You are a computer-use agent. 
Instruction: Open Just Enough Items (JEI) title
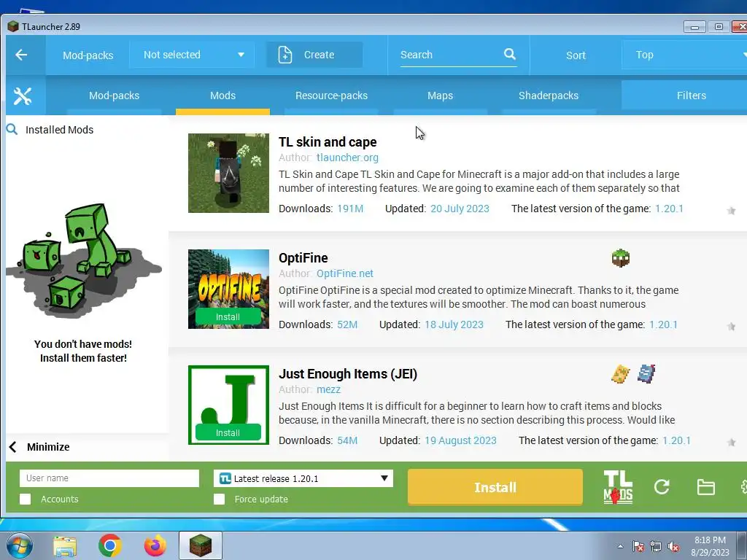[x=348, y=374]
